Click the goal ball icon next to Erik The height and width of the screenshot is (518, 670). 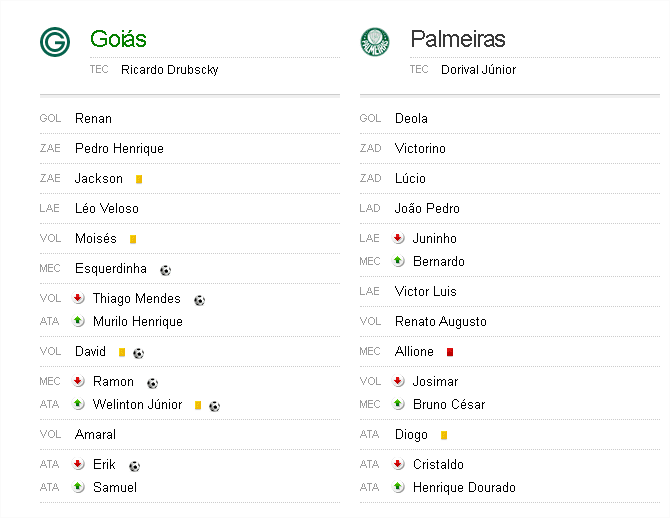[x=134, y=466]
